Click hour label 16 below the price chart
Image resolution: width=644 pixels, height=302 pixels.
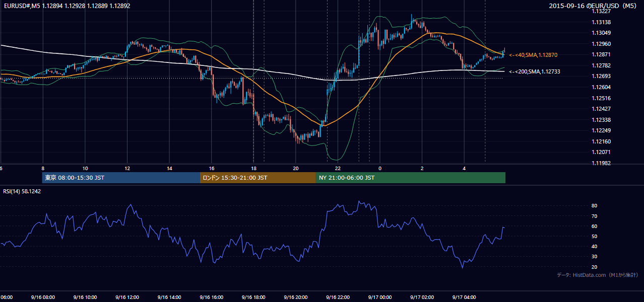pyautogui.click(x=212, y=168)
